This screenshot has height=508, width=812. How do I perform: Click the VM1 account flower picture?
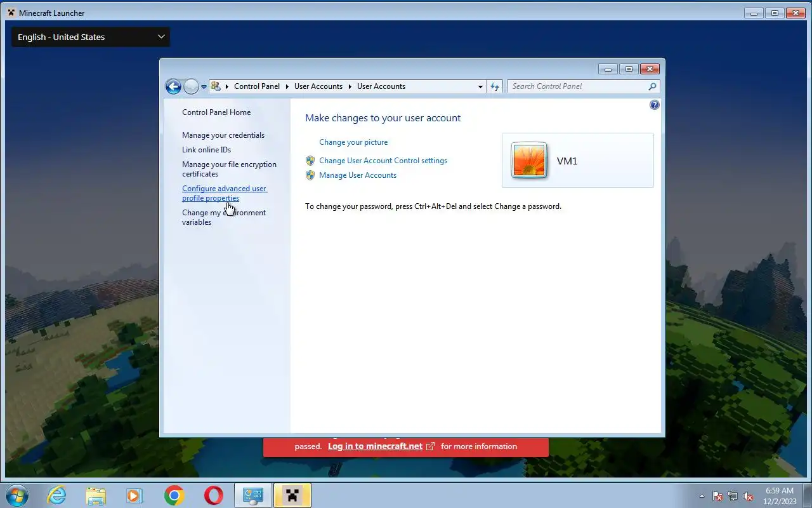click(x=529, y=161)
